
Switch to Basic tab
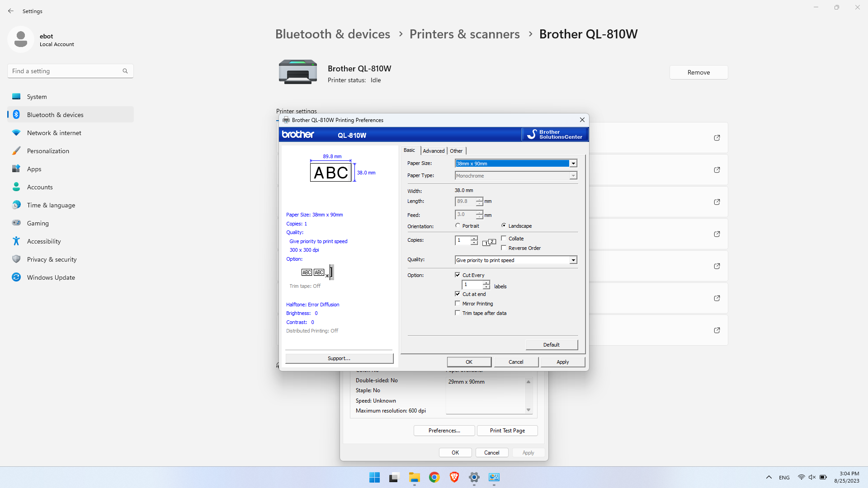click(409, 150)
